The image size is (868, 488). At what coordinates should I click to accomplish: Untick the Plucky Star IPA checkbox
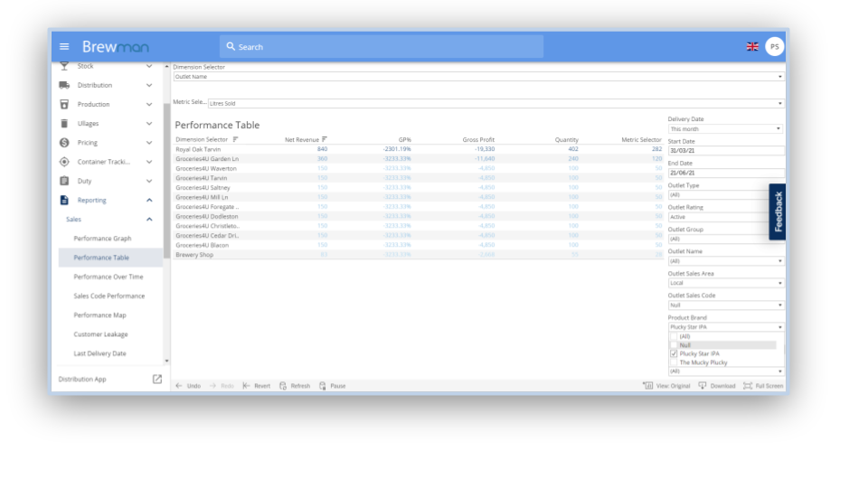(674, 353)
